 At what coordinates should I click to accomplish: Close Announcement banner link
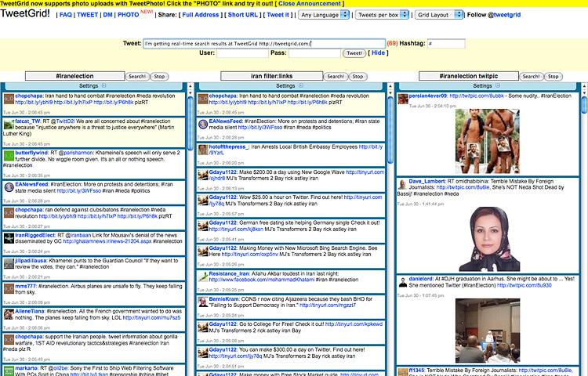[x=310, y=3]
